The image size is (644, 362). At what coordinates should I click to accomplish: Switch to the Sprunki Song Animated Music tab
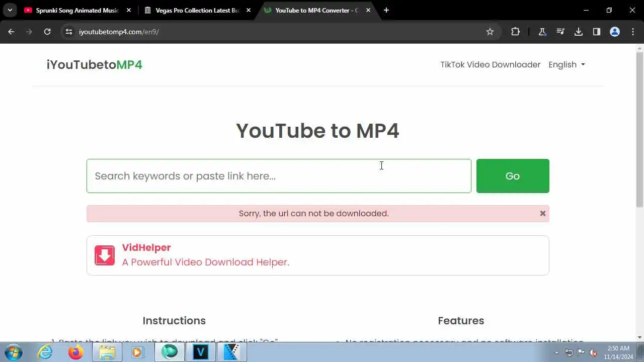coord(77,10)
